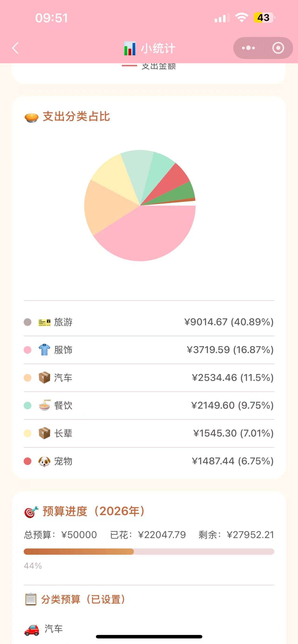Tap the noodle bowl icon for 餐饮
298x644 pixels.
(44, 405)
